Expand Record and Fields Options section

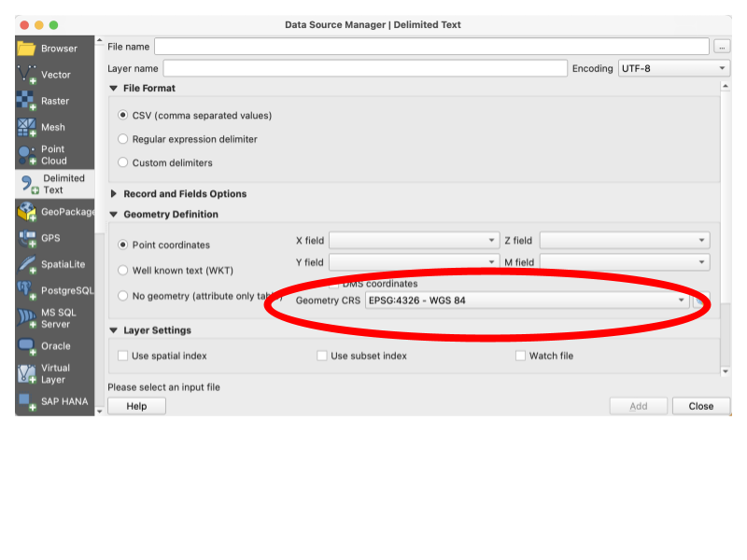pos(114,194)
